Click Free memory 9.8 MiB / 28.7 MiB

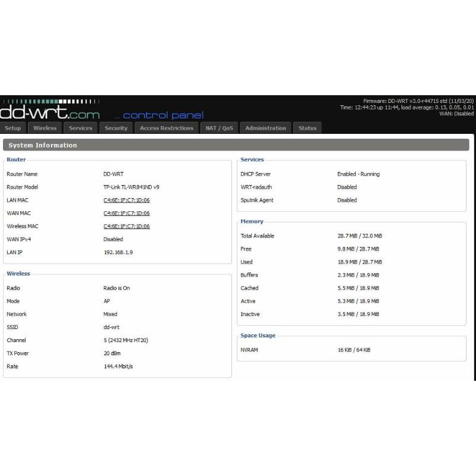coord(358,249)
